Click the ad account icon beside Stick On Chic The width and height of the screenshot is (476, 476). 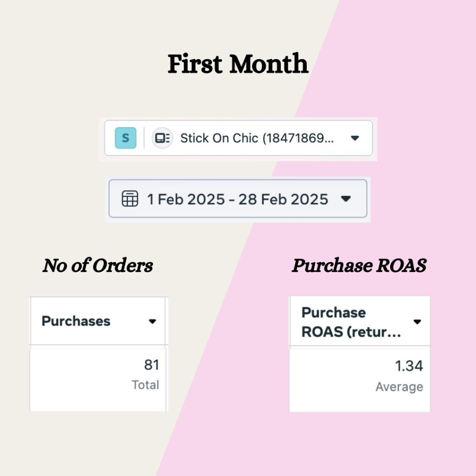[x=162, y=138]
